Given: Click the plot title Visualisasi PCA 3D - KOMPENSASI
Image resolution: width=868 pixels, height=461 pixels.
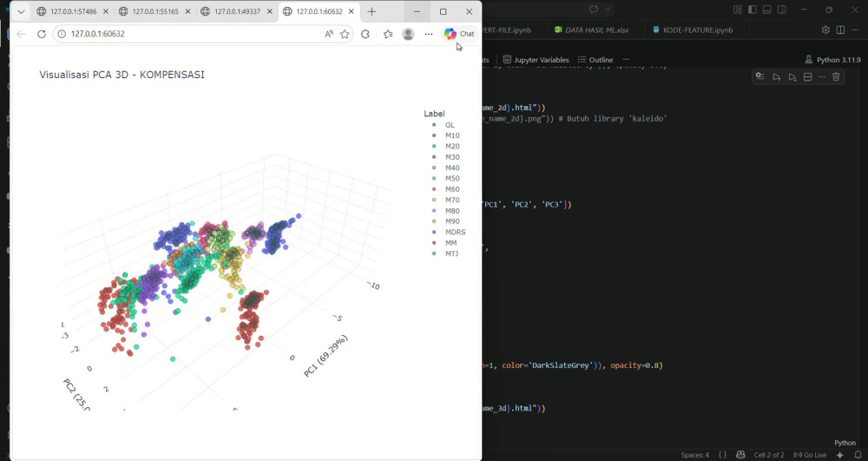Looking at the screenshot, I should pos(122,75).
